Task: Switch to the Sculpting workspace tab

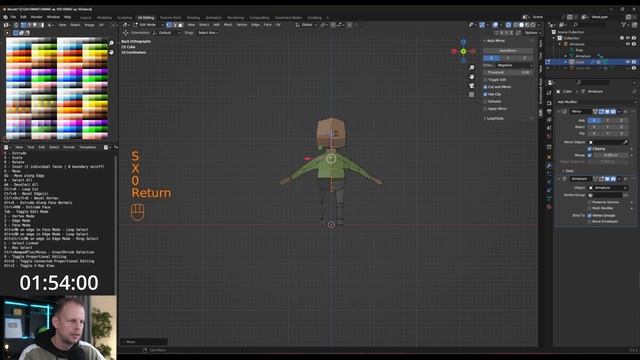Action: 124,18
